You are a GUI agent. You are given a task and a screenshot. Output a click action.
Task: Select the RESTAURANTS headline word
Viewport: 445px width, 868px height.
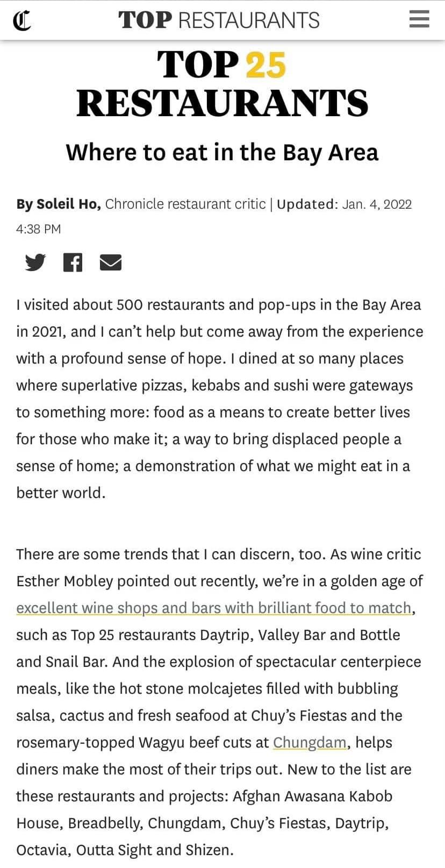click(x=223, y=103)
